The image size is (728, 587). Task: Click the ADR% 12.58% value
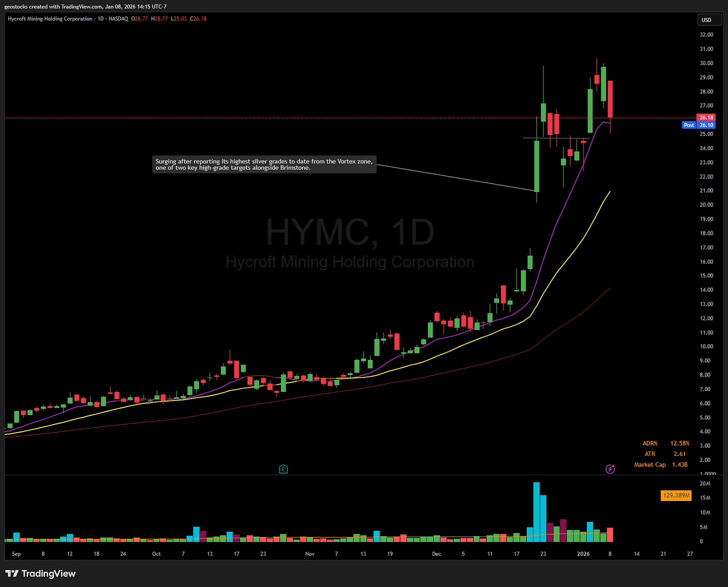coord(679,443)
